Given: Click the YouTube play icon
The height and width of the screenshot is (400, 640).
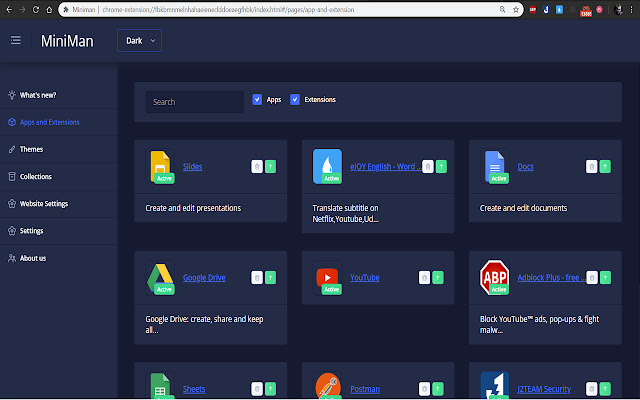Looking at the screenshot, I should coord(327,278).
